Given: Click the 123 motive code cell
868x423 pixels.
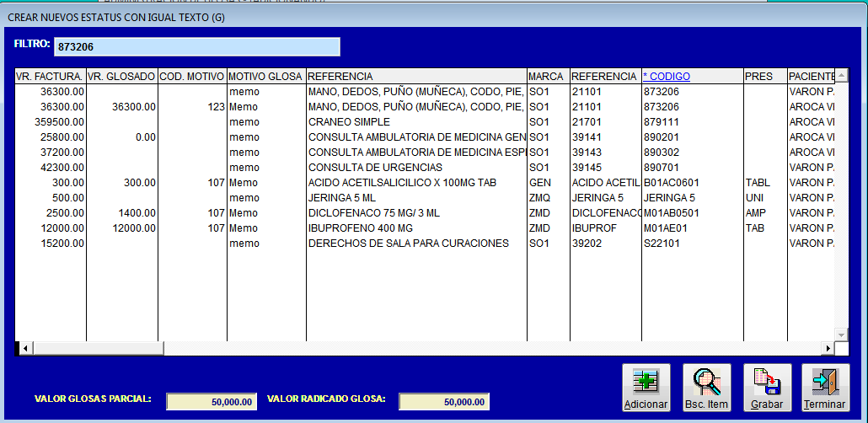Looking at the screenshot, I should tap(193, 107).
